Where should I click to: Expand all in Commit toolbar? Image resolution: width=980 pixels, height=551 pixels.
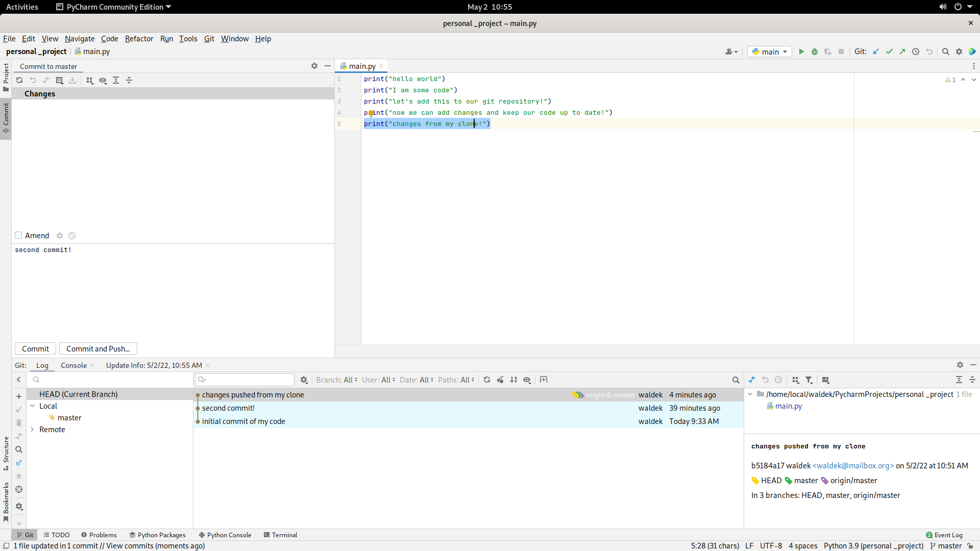point(116,80)
